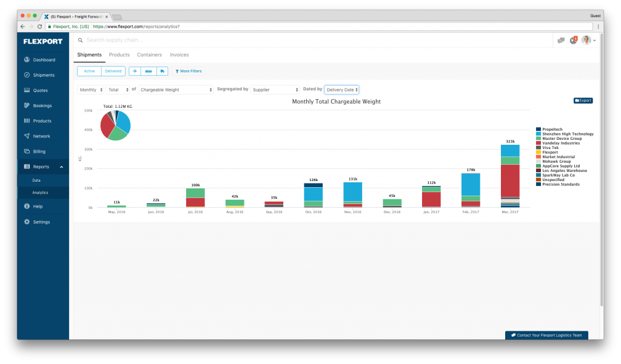Open the Bookings section
This screenshot has width=621, height=364.
(x=43, y=105)
